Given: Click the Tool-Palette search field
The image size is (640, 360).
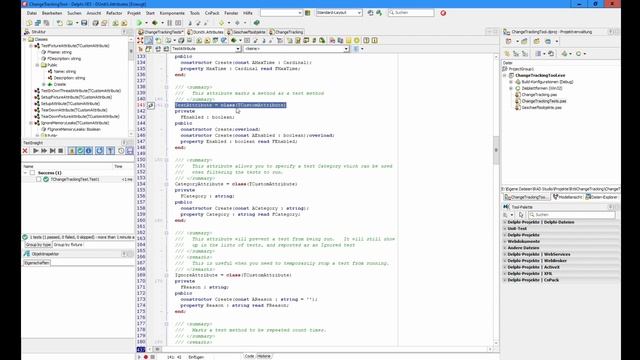Looking at the screenshot, I should [x=571, y=215].
